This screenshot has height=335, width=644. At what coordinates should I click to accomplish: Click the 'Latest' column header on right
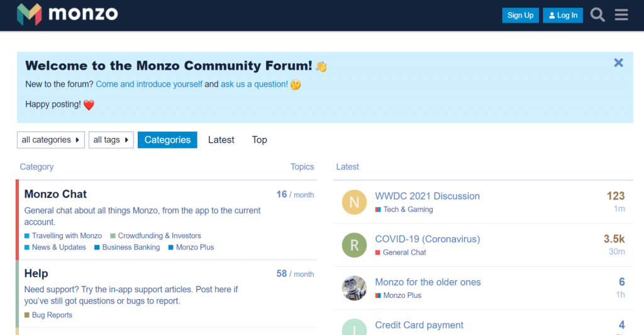[347, 167]
